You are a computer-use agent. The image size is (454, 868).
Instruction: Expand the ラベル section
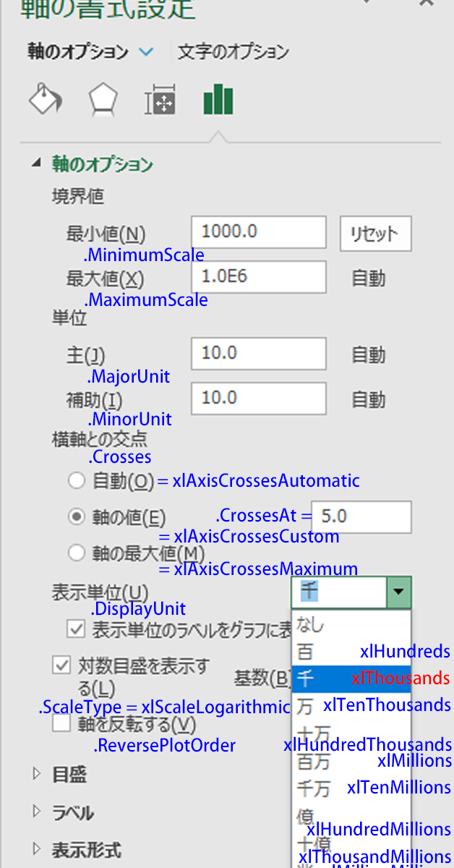point(38,812)
